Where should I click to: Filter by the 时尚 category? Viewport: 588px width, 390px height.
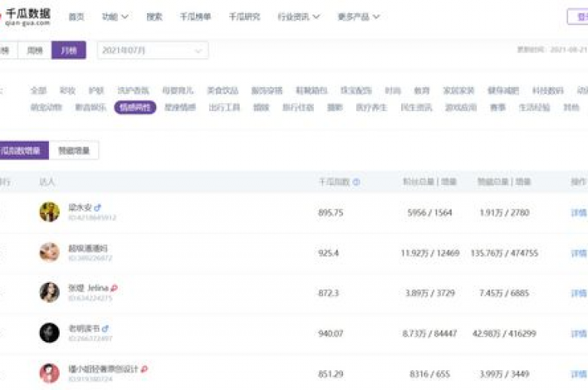pyautogui.click(x=393, y=91)
